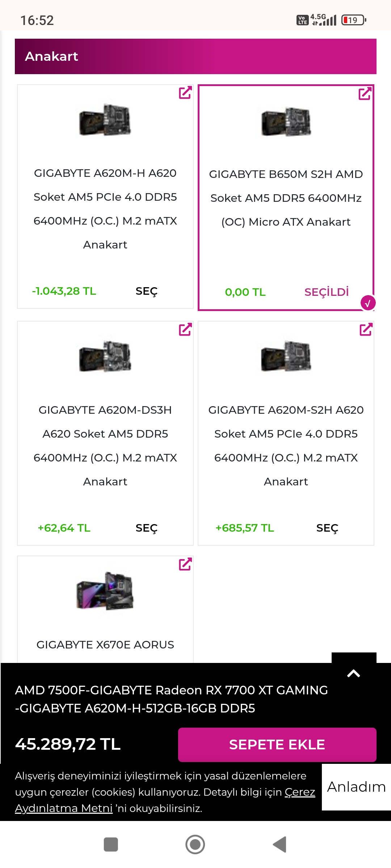Toggle the SEÇİLDİ state on B650M S2H
This screenshot has height=868, width=391.
click(x=326, y=292)
